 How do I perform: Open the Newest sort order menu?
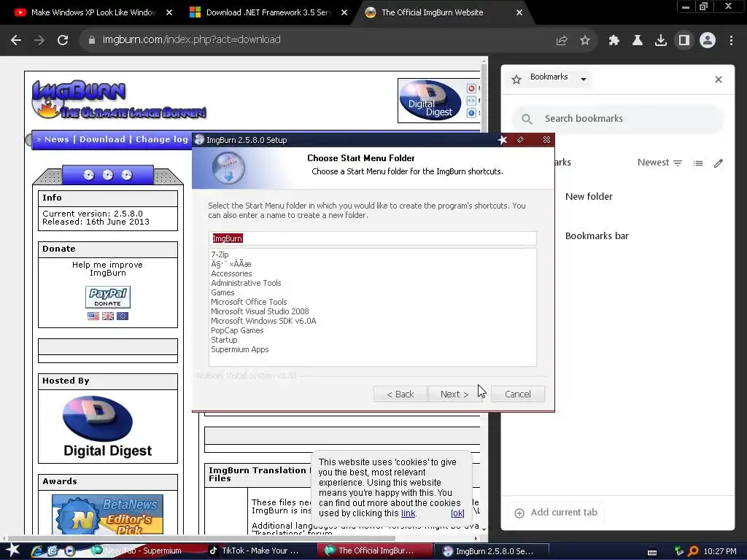click(x=659, y=163)
